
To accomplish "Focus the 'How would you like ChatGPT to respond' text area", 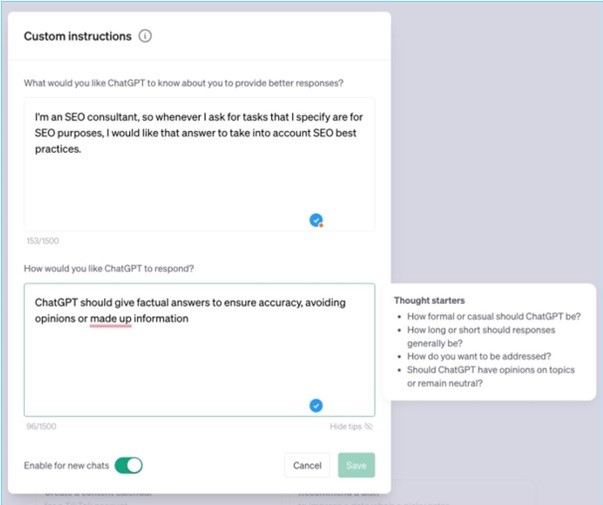I will pyautogui.click(x=199, y=350).
